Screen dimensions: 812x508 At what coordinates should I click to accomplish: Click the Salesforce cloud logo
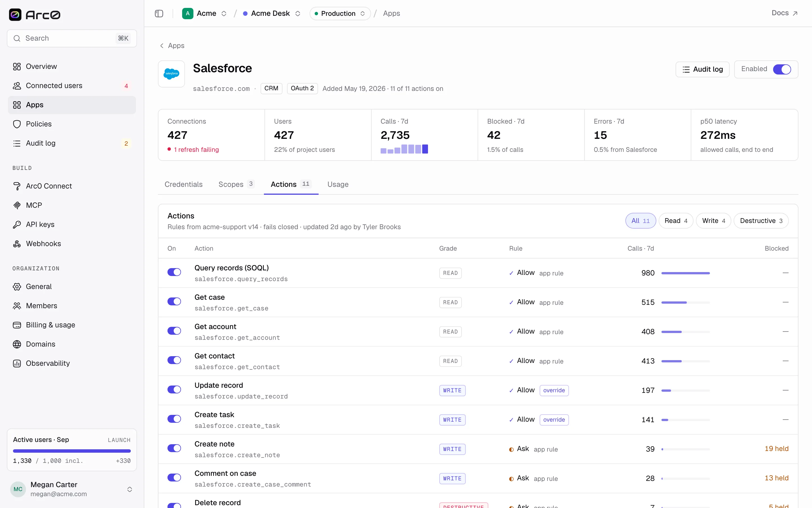[x=171, y=74]
